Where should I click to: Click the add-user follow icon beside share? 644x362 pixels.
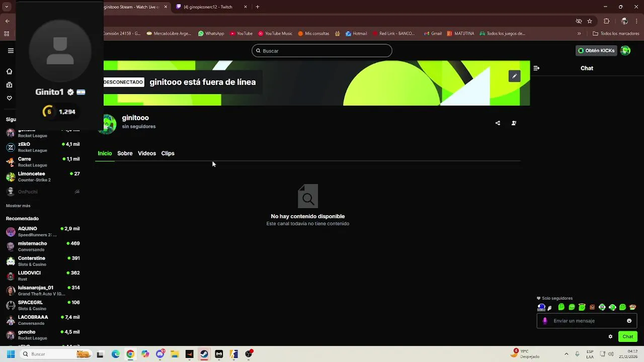pyautogui.click(x=514, y=123)
